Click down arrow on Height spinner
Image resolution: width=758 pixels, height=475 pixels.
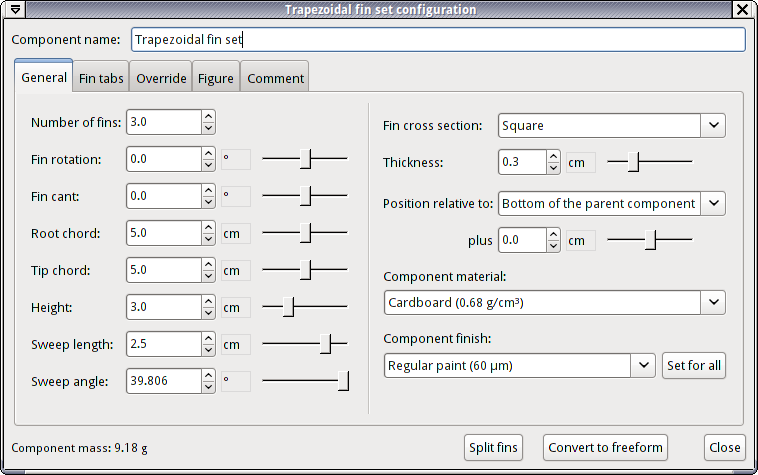(x=208, y=312)
